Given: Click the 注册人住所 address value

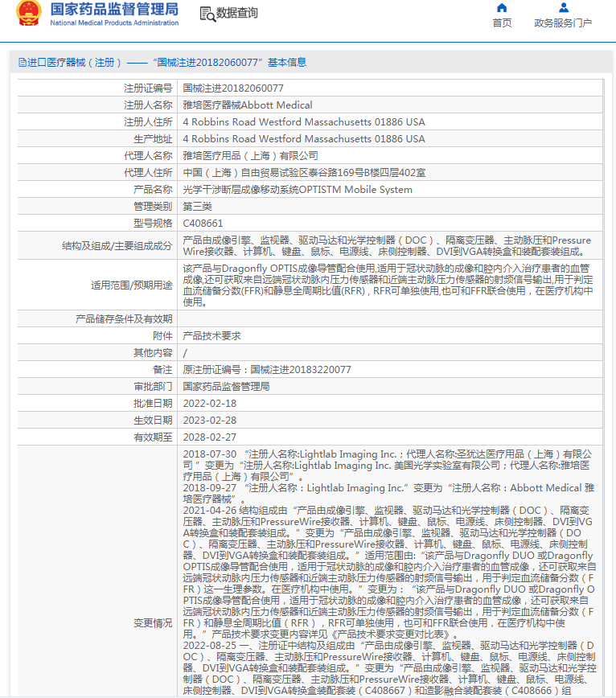Looking at the screenshot, I should 304,122.
